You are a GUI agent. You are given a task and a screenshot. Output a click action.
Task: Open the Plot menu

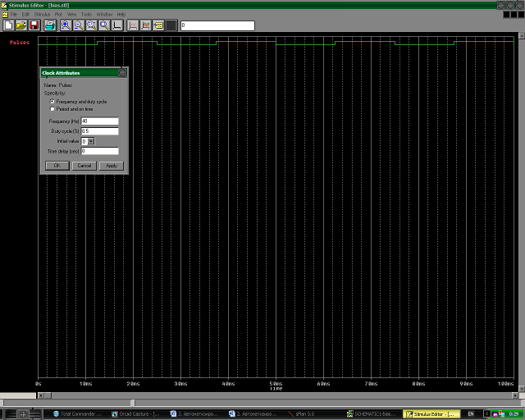(x=58, y=15)
